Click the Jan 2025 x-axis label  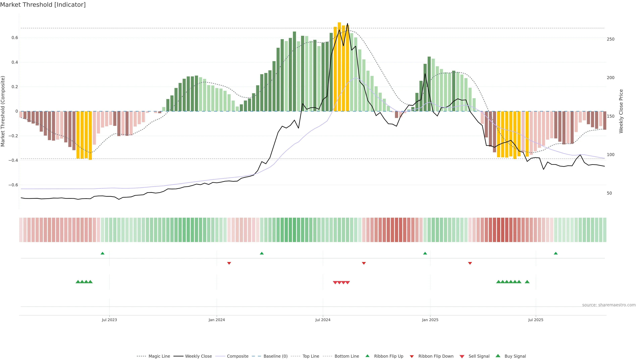(x=430, y=320)
